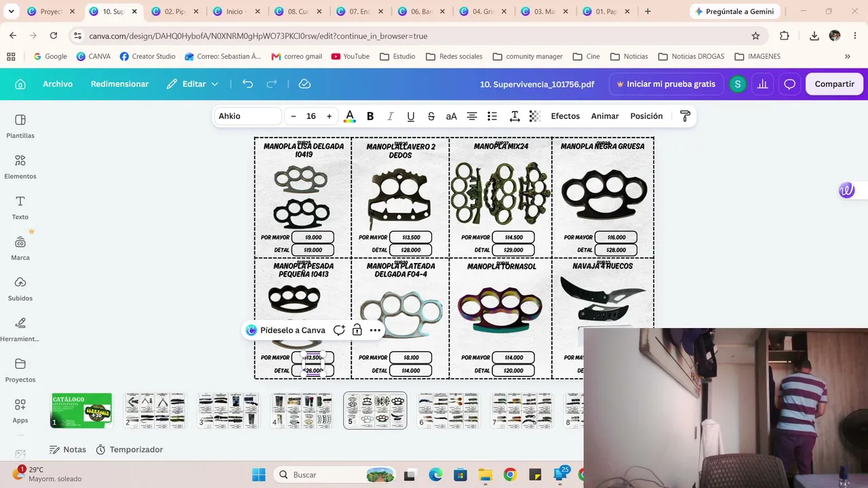Open the text color picker
The image size is (868, 488).
(x=350, y=117)
